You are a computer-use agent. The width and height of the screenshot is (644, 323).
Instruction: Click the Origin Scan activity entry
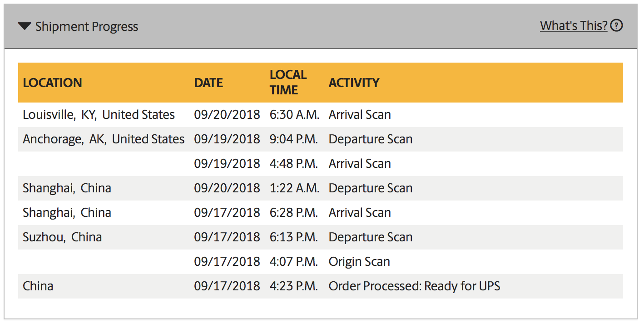click(359, 262)
